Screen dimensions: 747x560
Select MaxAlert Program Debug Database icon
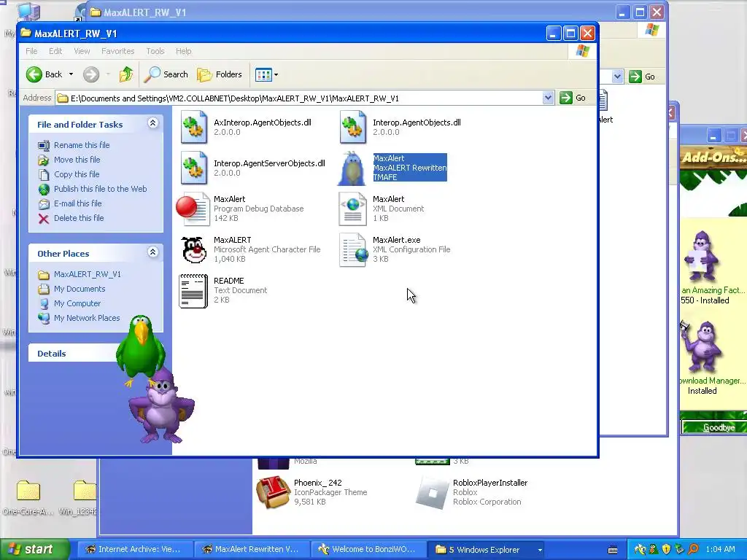click(193, 209)
